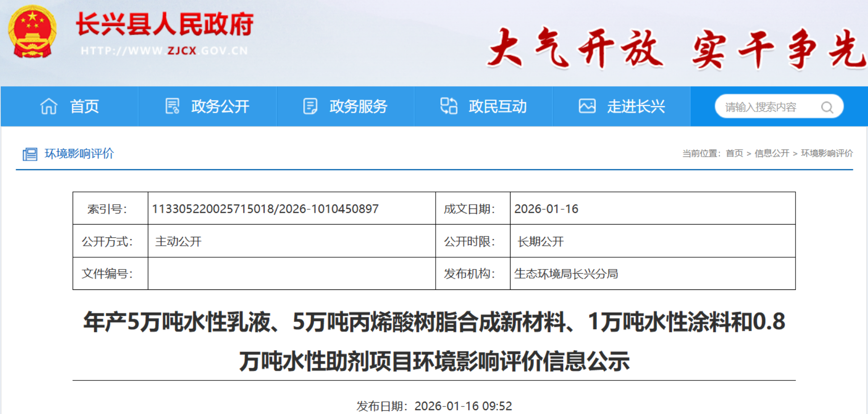Click the 成文日期 value 2026-01-16
Image resolution: width=868 pixels, height=414 pixels.
coord(546,209)
